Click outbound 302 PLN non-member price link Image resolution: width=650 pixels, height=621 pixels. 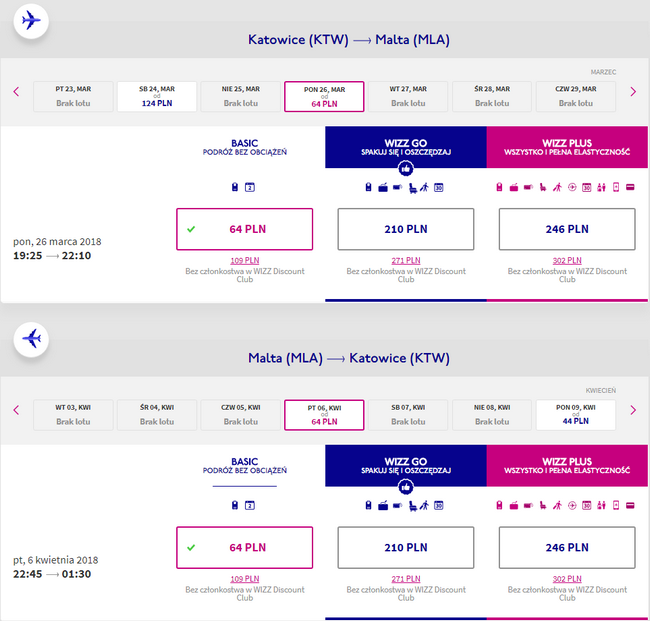(567, 260)
